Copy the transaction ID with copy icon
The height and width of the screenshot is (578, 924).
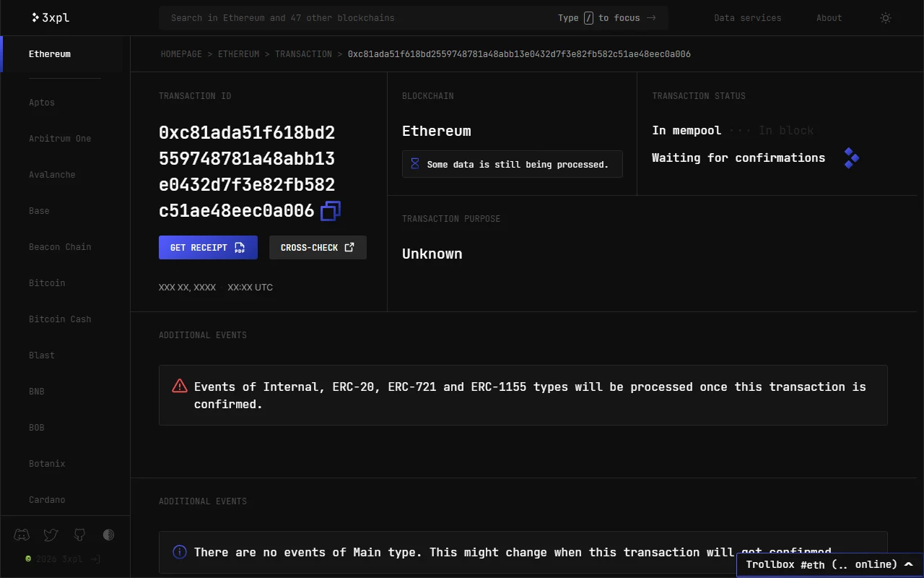point(330,211)
